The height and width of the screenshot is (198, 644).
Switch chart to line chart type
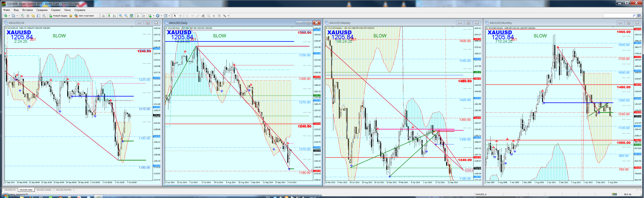(115, 16)
